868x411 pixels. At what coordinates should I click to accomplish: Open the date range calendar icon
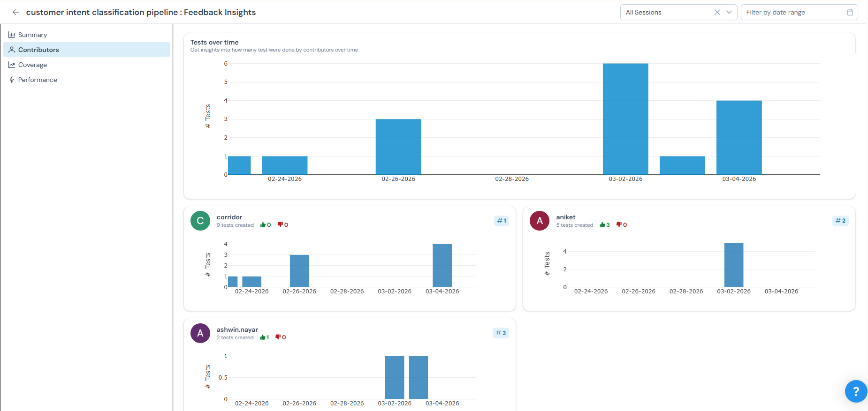(850, 12)
